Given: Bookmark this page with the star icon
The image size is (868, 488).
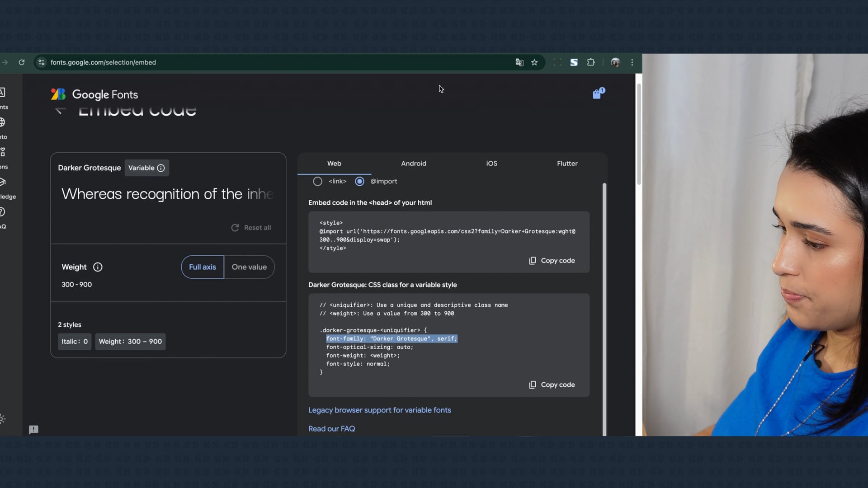Looking at the screenshot, I should 534,62.
